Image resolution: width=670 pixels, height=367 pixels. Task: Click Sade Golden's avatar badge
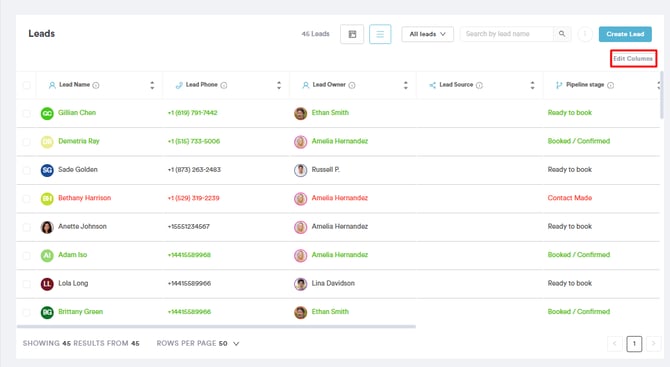click(x=47, y=170)
